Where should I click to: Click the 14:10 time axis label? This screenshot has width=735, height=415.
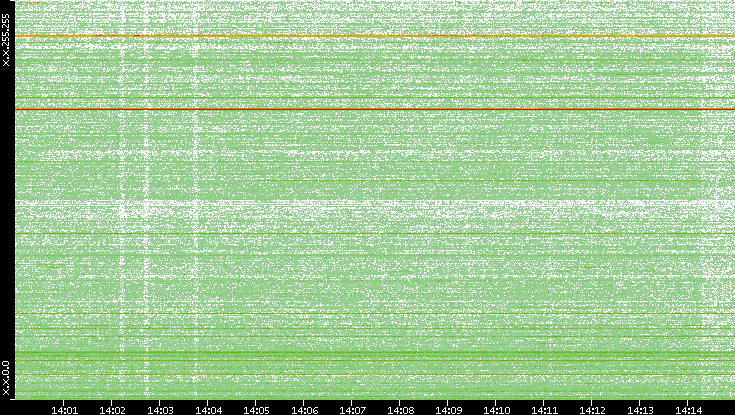(496, 410)
